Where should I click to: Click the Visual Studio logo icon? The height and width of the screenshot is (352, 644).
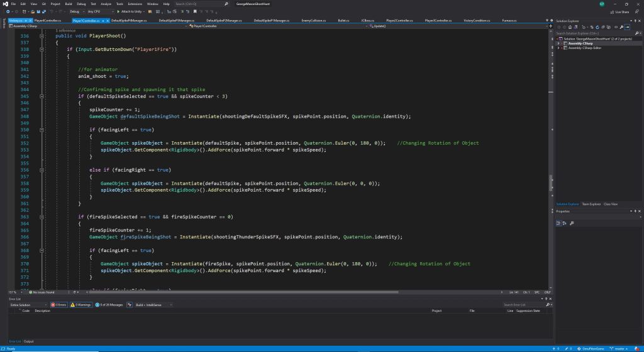[4, 4]
